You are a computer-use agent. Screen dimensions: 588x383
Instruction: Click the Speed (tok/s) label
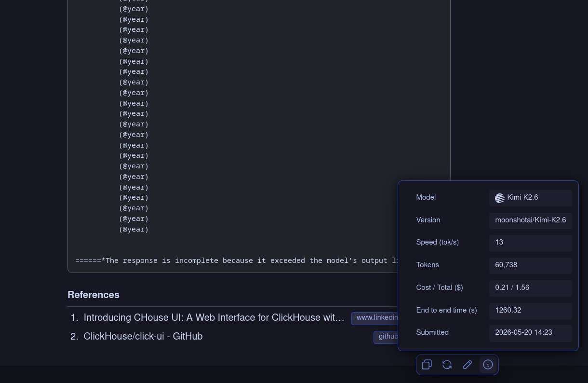pos(438,243)
